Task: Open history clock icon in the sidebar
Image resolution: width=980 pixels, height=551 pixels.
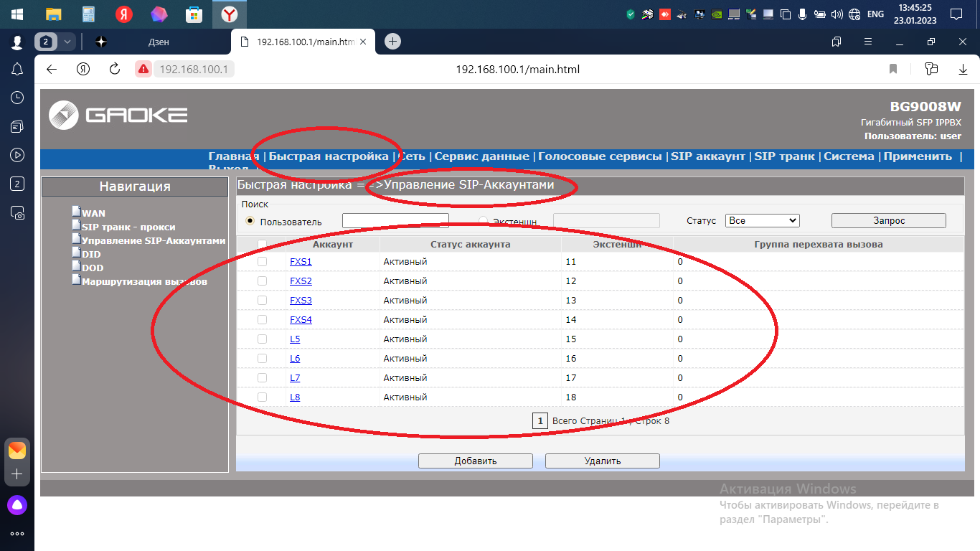Action: [17, 98]
